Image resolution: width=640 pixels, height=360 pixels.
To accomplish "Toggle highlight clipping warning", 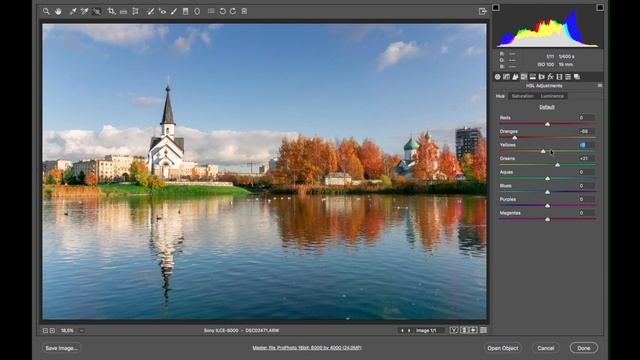I will point(600,7).
